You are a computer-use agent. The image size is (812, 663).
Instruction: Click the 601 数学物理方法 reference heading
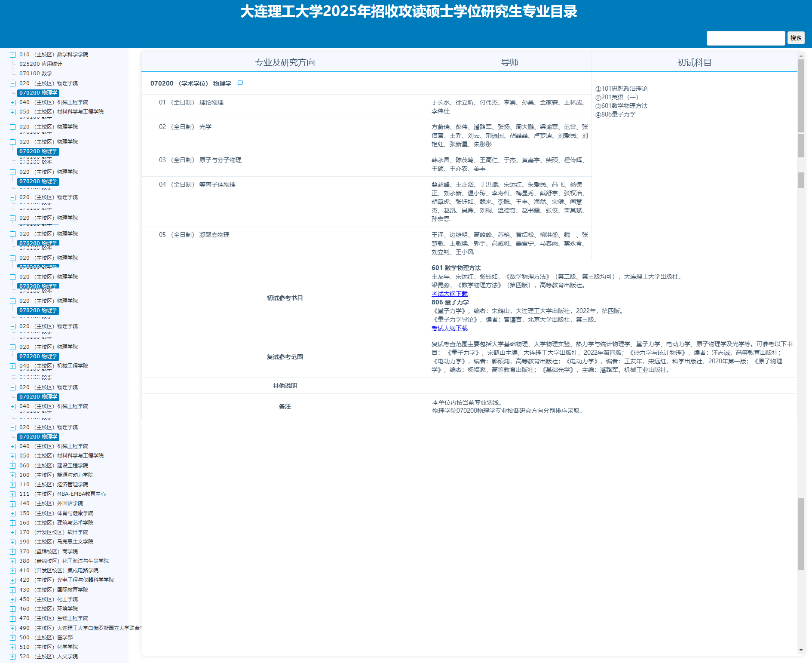pos(456,268)
